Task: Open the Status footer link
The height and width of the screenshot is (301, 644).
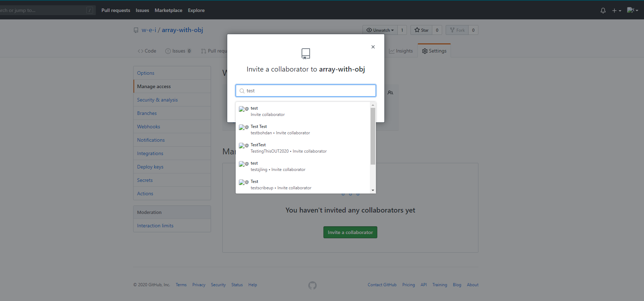Action: (x=237, y=285)
